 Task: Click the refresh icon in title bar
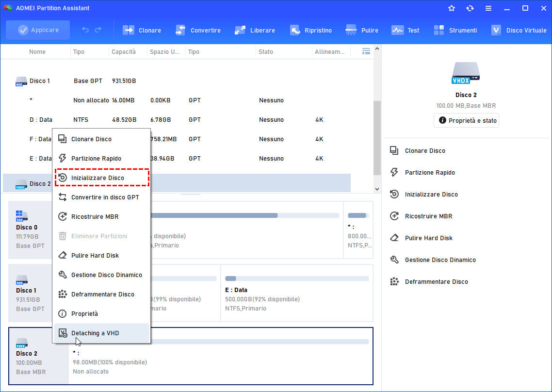470,8
